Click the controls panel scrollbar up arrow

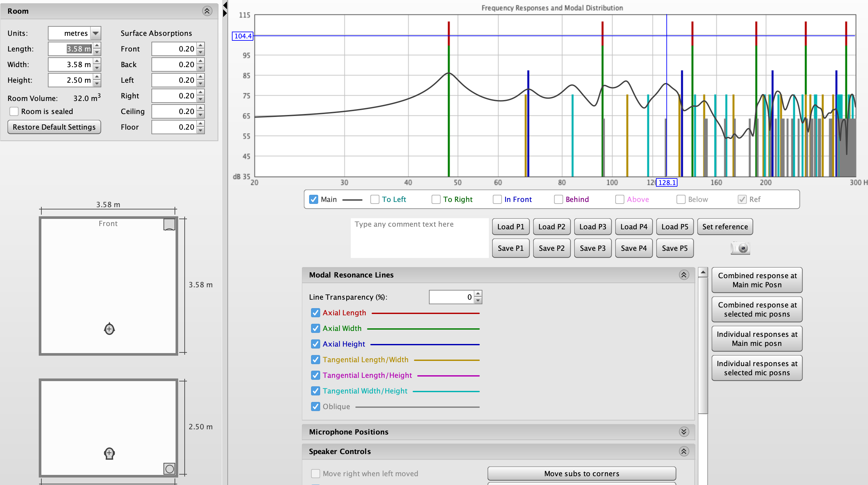coord(703,272)
